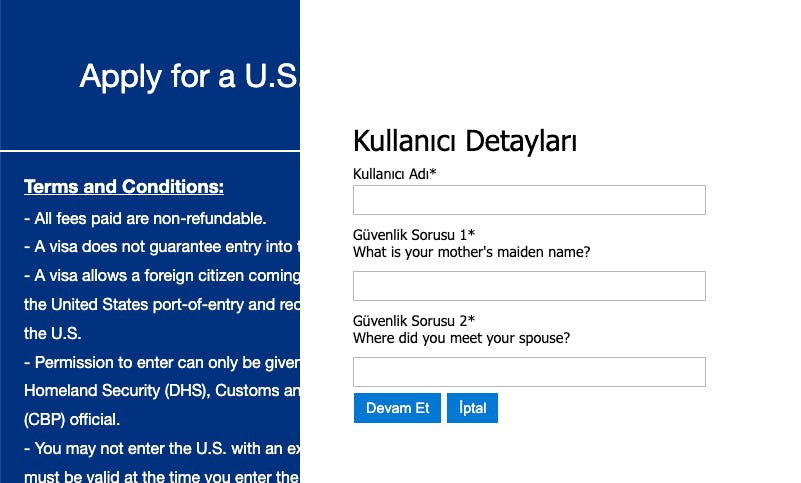Screen dimensions: 801x483
Task: Click the Kullanıcı Detayları heading
Action: click(465, 141)
